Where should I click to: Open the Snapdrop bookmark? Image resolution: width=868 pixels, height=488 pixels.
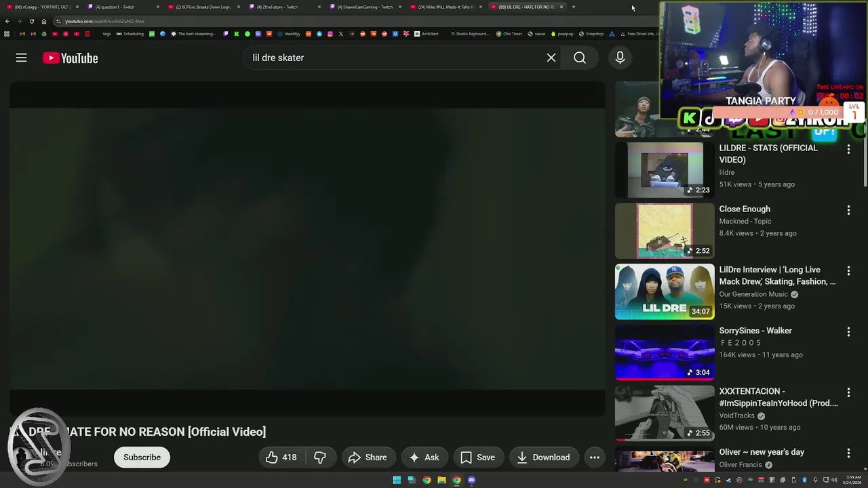pyautogui.click(x=591, y=34)
